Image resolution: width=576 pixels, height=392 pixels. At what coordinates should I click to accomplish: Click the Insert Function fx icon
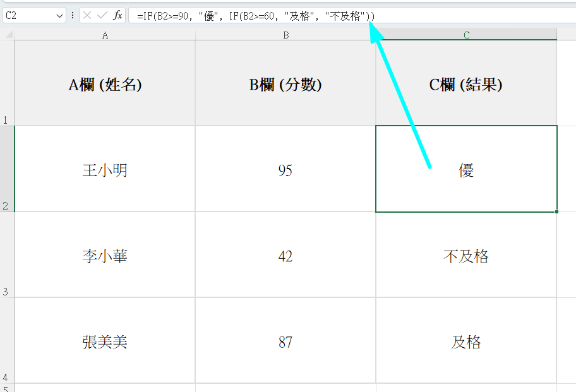click(x=117, y=15)
